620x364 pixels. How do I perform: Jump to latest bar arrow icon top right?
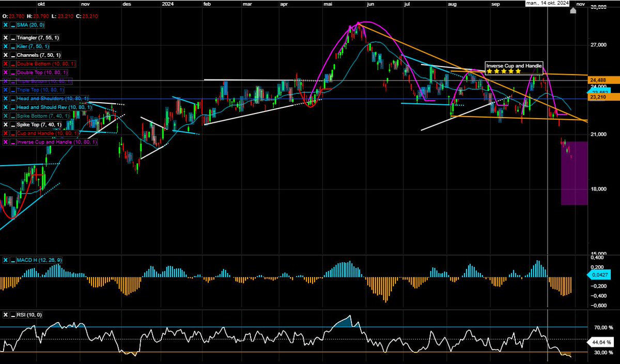point(572,11)
